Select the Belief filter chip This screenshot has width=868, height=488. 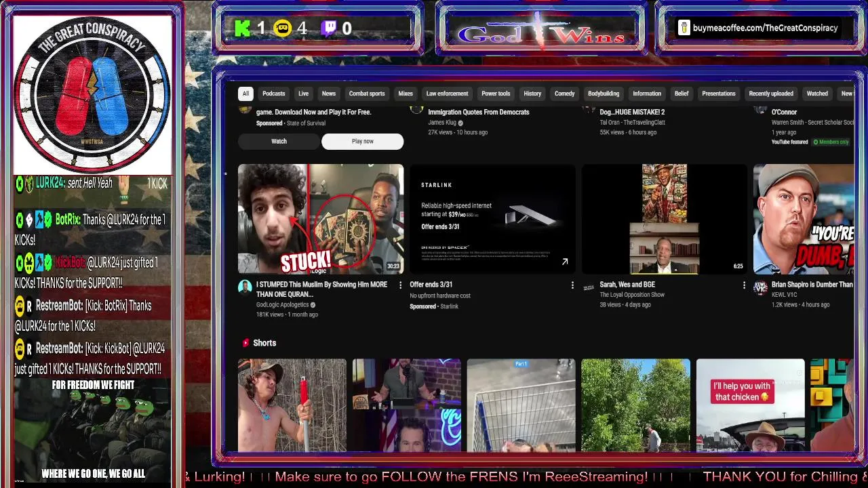[x=682, y=94]
